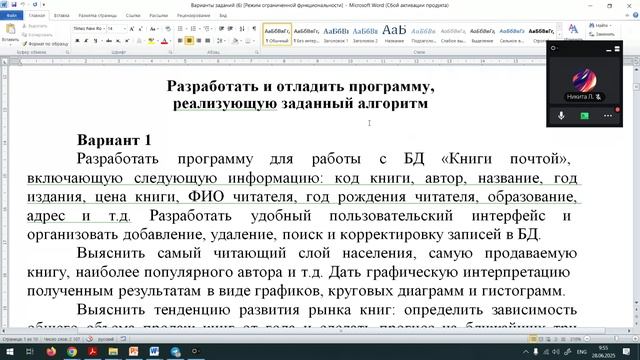
Task: Open Firefox from the taskbar
Action: tap(51, 351)
